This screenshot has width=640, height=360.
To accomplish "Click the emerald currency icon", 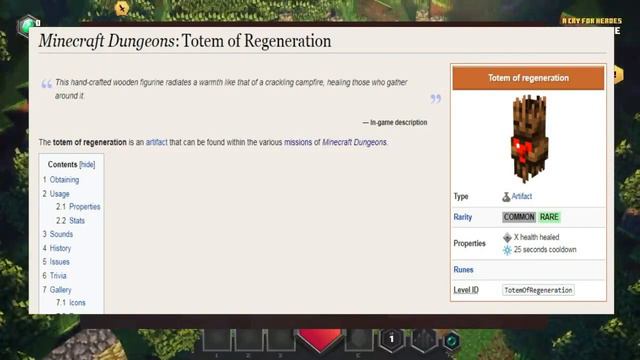I will [27, 26].
